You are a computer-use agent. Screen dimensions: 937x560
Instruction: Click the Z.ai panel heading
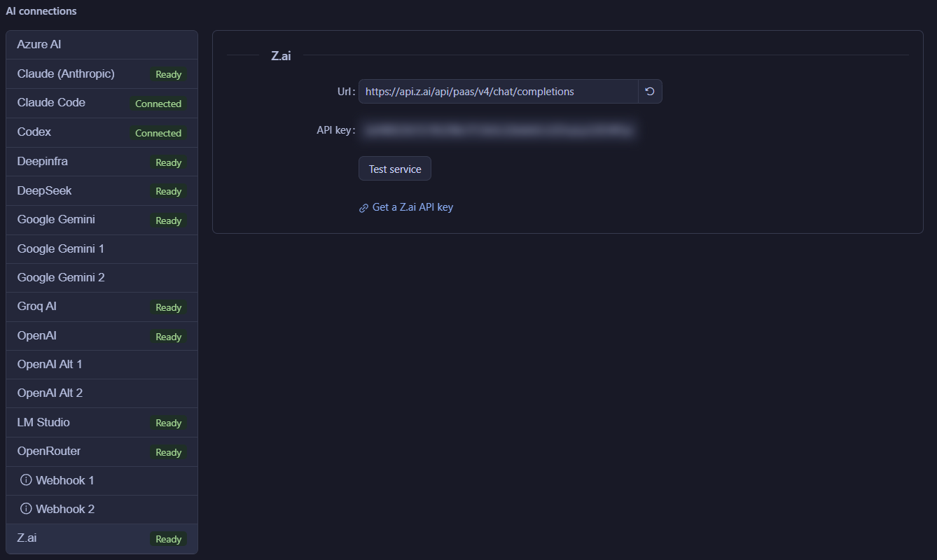281,56
